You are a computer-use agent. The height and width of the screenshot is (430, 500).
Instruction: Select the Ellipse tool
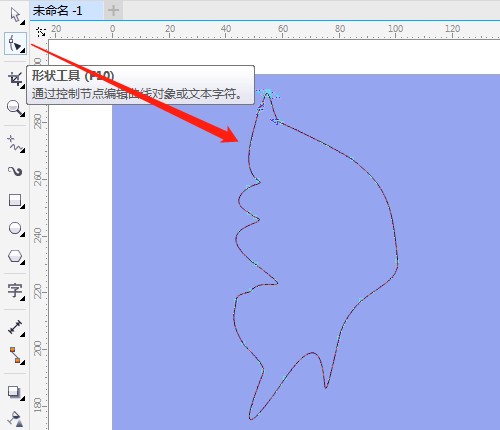click(x=15, y=228)
